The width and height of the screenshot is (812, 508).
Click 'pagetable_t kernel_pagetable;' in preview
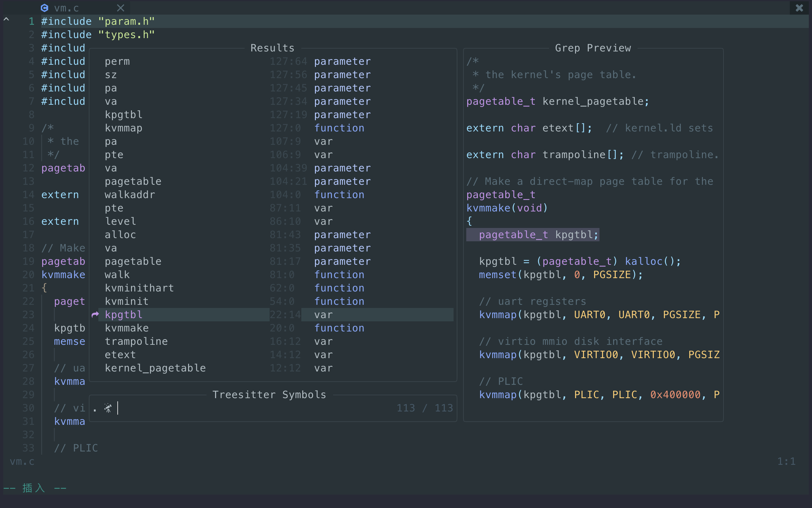click(558, 102)
